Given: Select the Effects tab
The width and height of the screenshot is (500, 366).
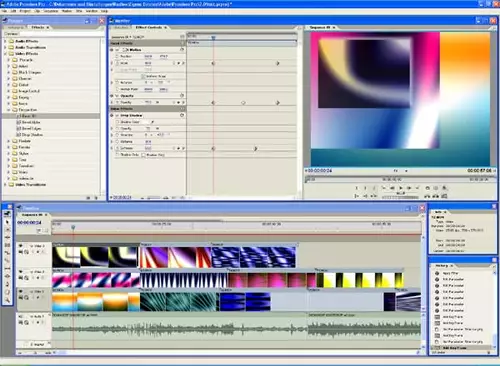Looking at the screenshot, I should (x=38, y=27).
